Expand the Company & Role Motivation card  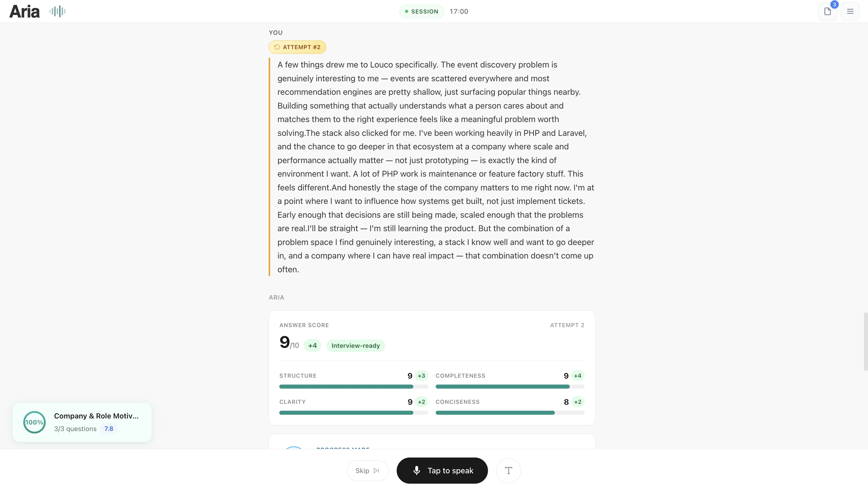tap(96, 416)
